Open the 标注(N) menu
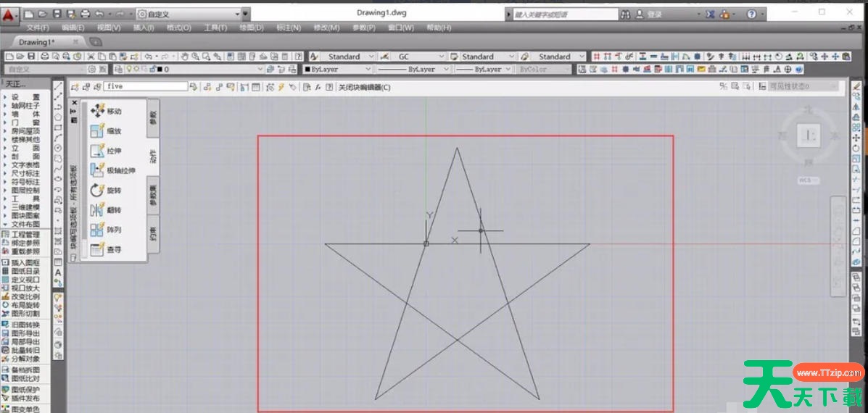868x413 pixels. [289, 28]
